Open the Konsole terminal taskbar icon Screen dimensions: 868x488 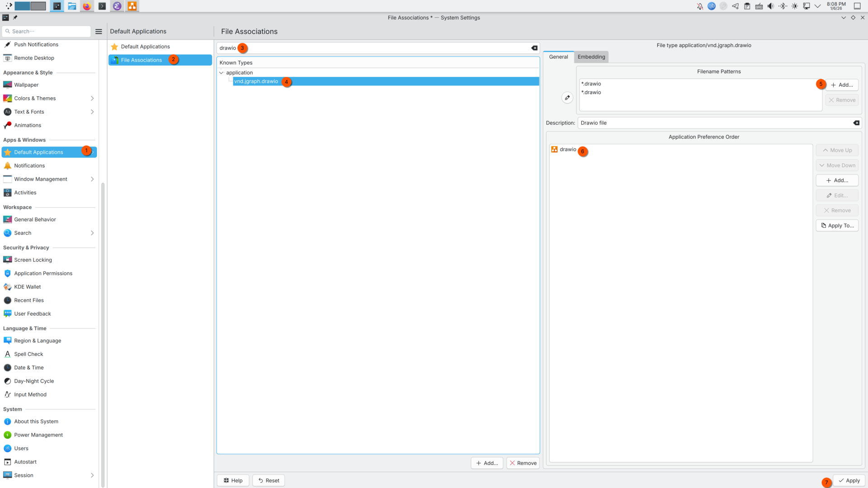(102, 6)
